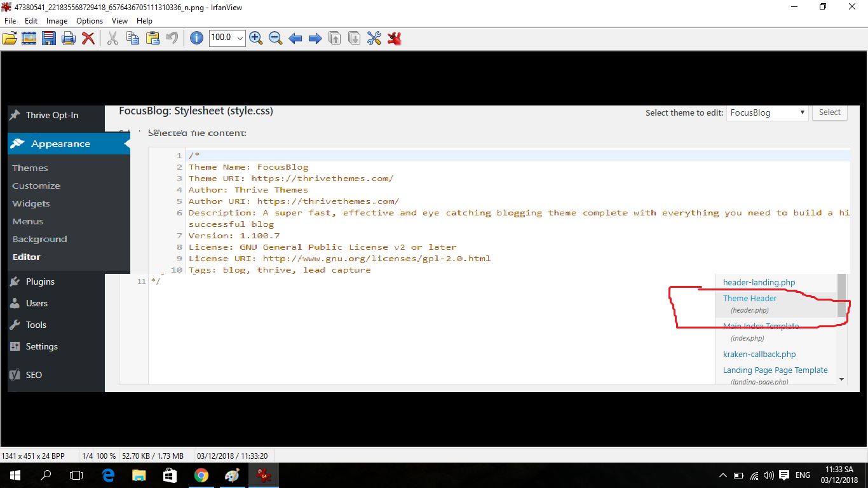Click the Background submenu entry in the image
This screenshot has height=488, width=868.
point(39,239)
